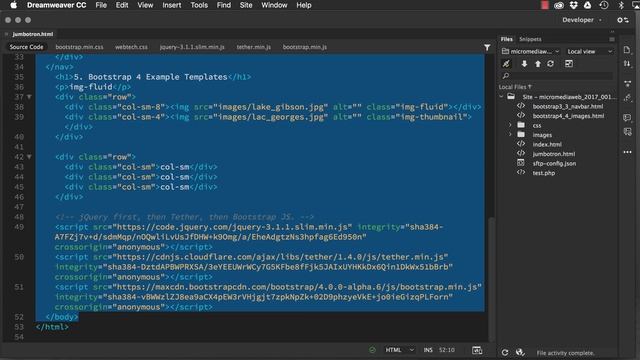Switch to the Snippets tab
Image resolution: width=640 pixels, height=360 pixels.
530,39
